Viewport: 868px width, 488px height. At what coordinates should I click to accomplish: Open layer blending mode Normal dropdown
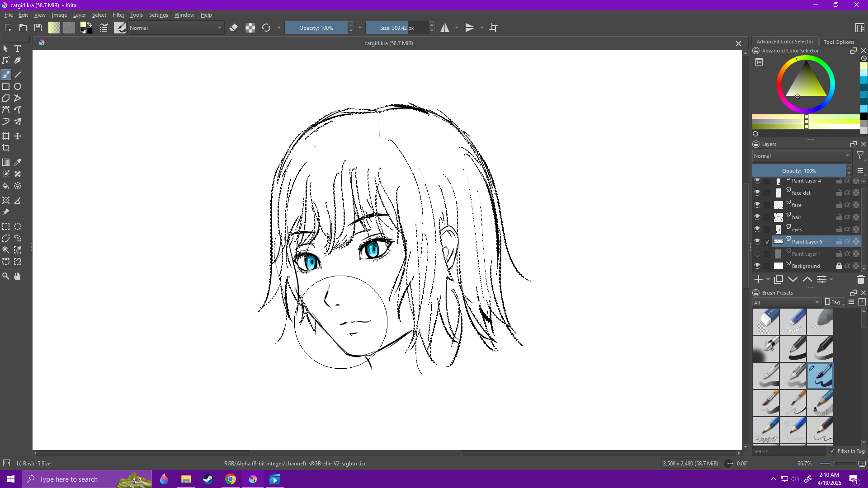[801, 156]
